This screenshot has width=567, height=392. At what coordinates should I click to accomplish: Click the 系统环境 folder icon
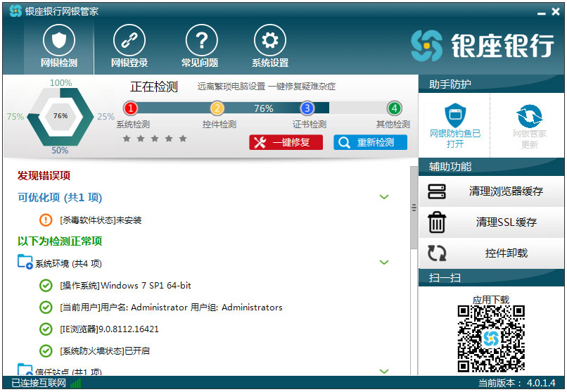(25, 262)
